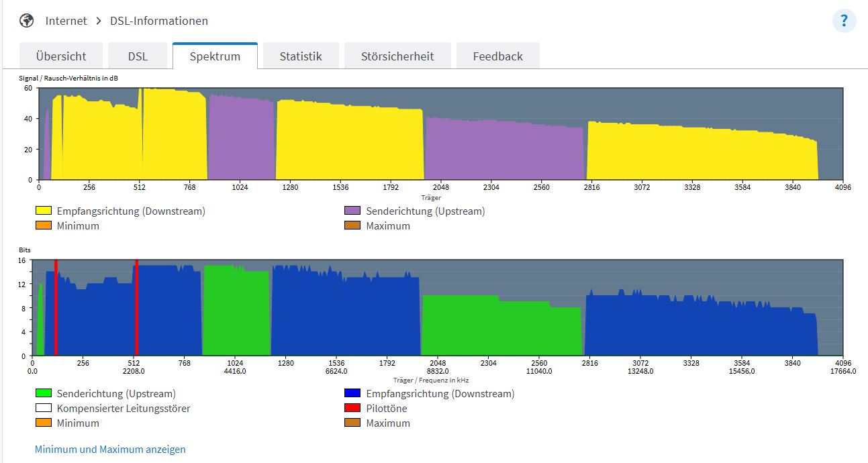The width and height of the screenshot is (868, 463).
Task: Click the red Pilottöne legend swatch
Action: click(x=352, y=408)
